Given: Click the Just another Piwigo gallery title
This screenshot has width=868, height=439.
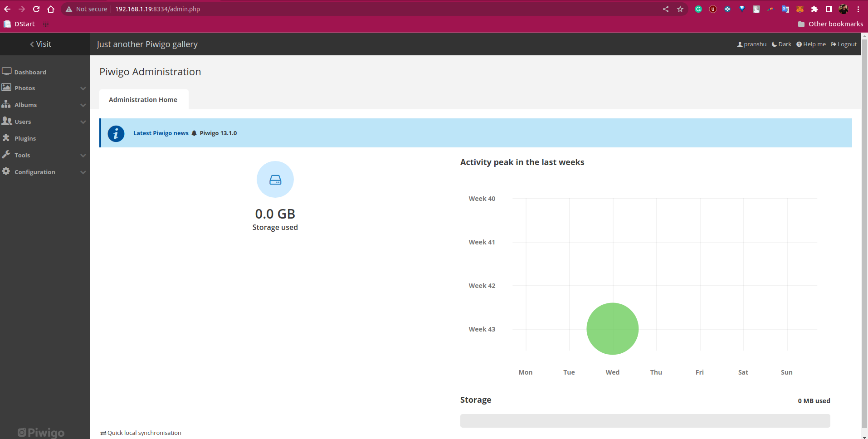Looking at the screenshot, I should point(147,44).
